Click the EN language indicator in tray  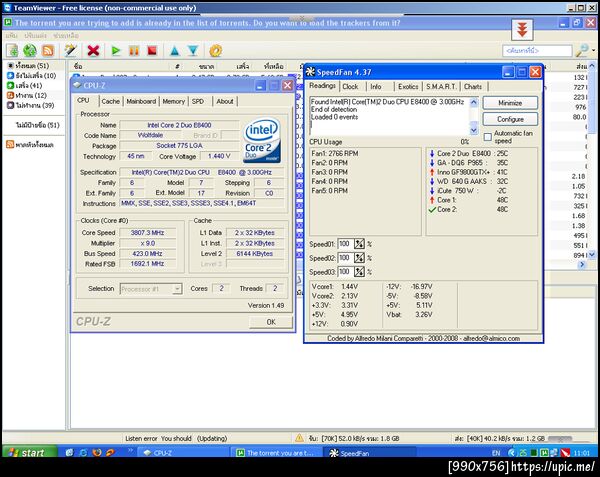(x=496, y=453)
